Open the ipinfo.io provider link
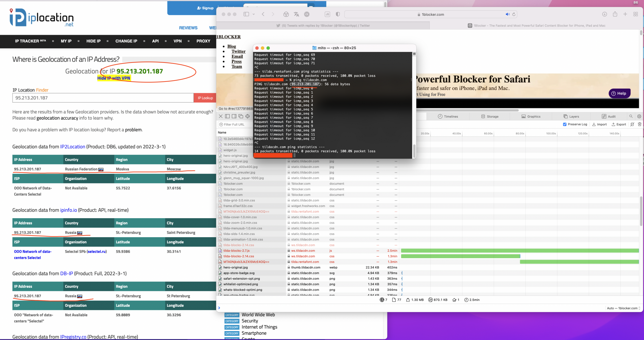 69,210
